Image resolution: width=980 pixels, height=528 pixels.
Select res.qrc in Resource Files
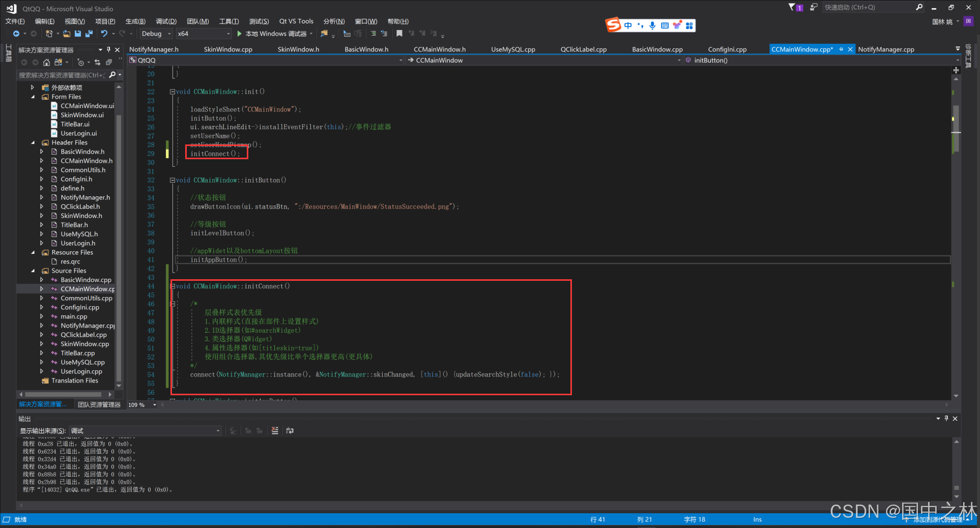(70, 261)
